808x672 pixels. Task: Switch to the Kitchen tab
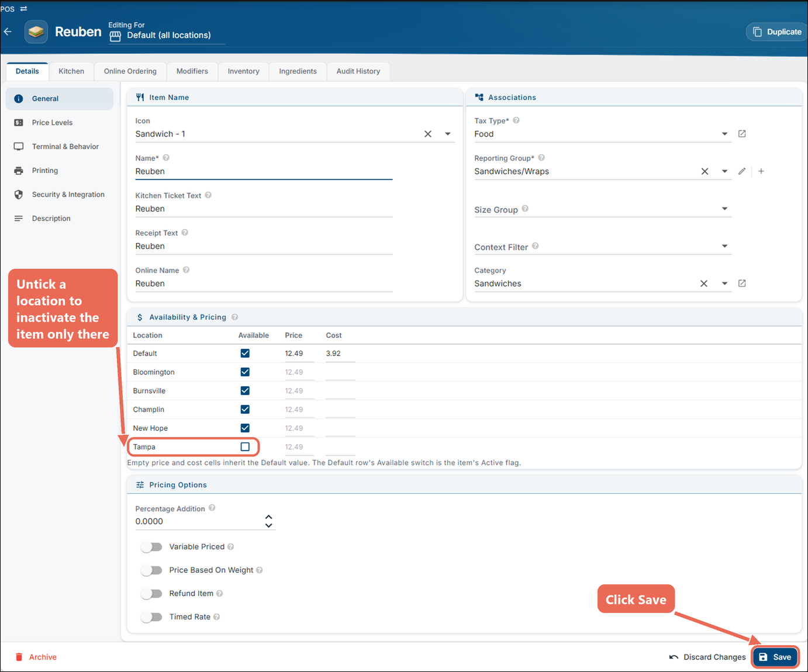point(71,71)
